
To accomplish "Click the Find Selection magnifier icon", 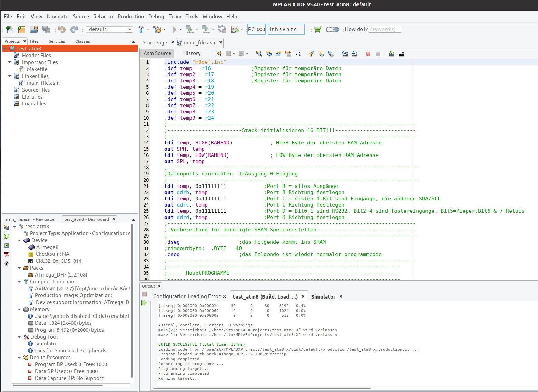I will click(259, 54).
